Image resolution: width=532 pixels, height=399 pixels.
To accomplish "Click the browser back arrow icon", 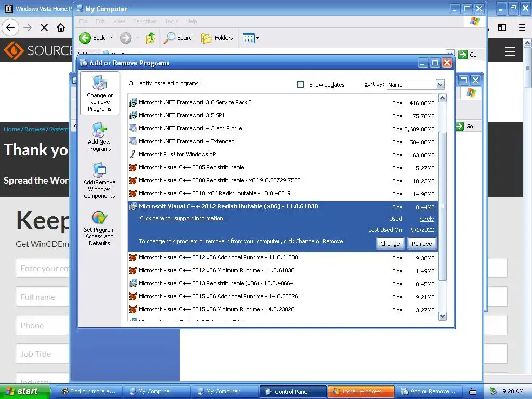I will (x=10, y=28).
